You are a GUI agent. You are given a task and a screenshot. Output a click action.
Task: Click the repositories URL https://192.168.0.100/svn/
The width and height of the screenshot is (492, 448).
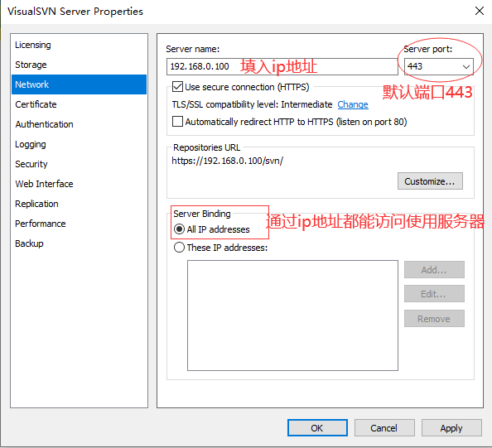click(228, 161)
